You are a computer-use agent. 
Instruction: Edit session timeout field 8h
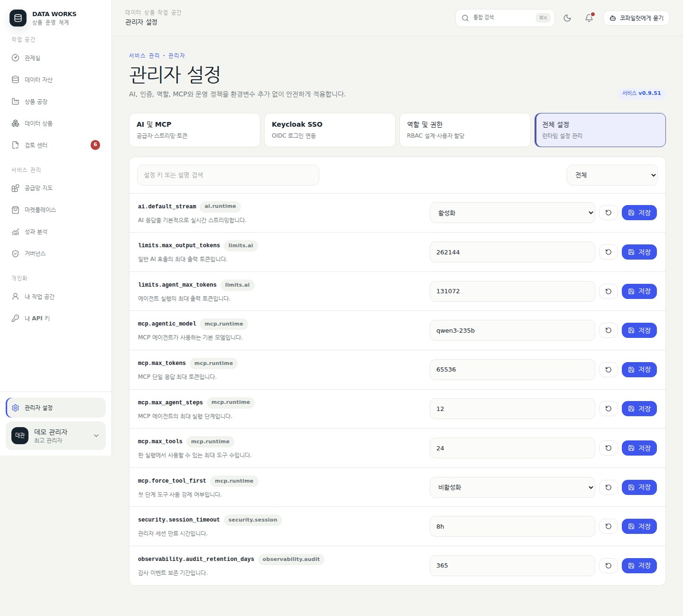[x=512, y=526]
